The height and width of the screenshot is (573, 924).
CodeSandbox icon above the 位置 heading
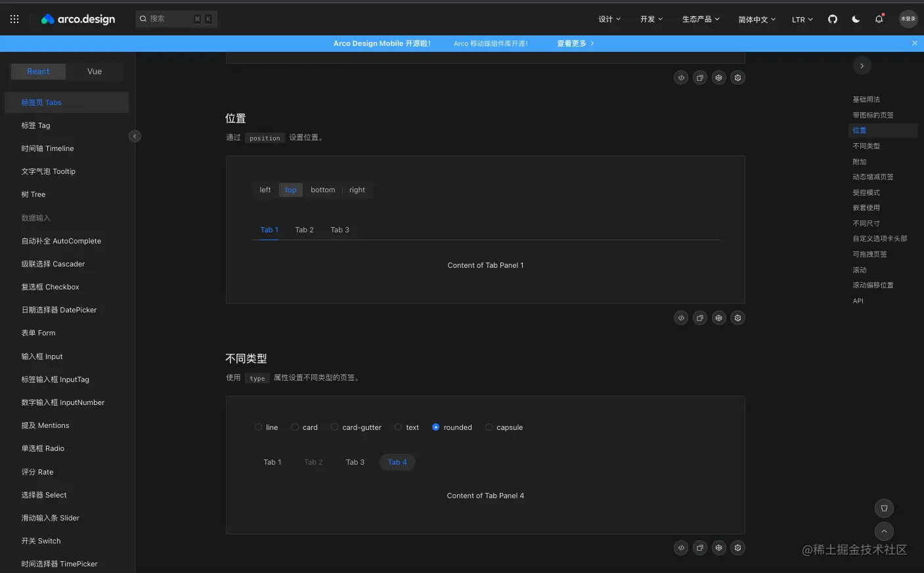click(738, 78)
